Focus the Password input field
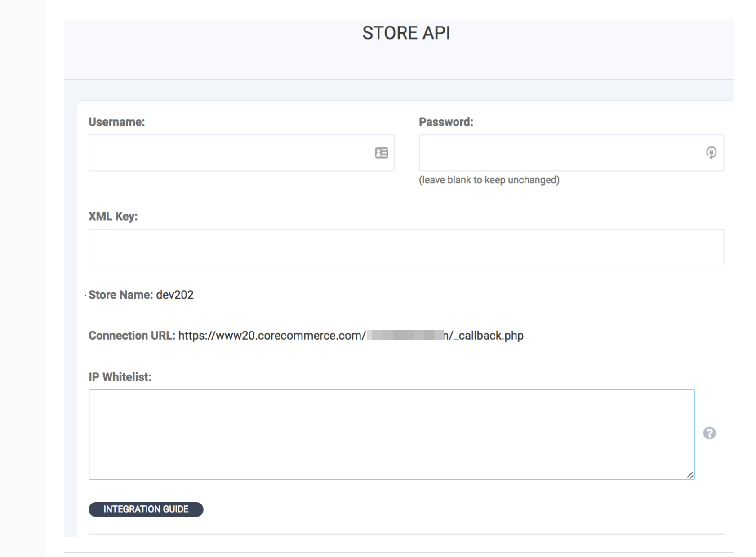The width and height of the screenshot is (756, 557). [571, 153]
